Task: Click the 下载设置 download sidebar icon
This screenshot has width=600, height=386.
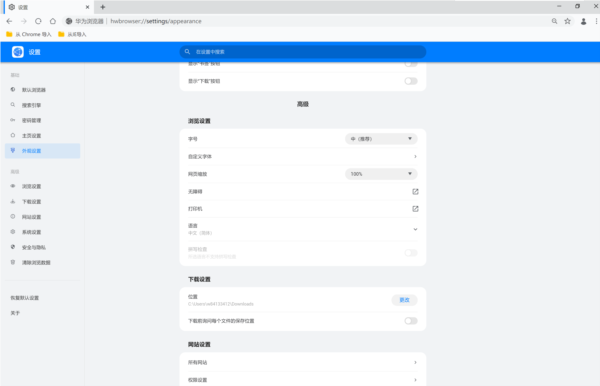Action: pyautogui.click(x=13, y=202)
